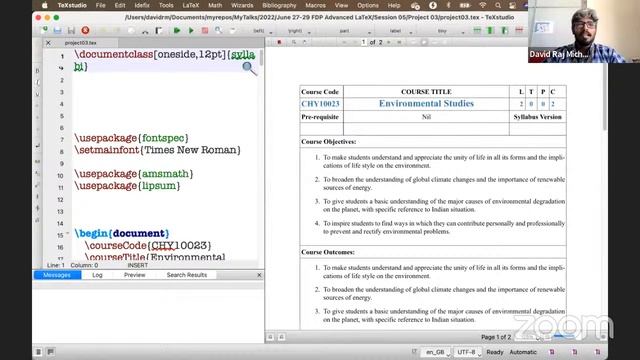
Task: Click the second bookmark icon in status bar
Action: [575, 352]
